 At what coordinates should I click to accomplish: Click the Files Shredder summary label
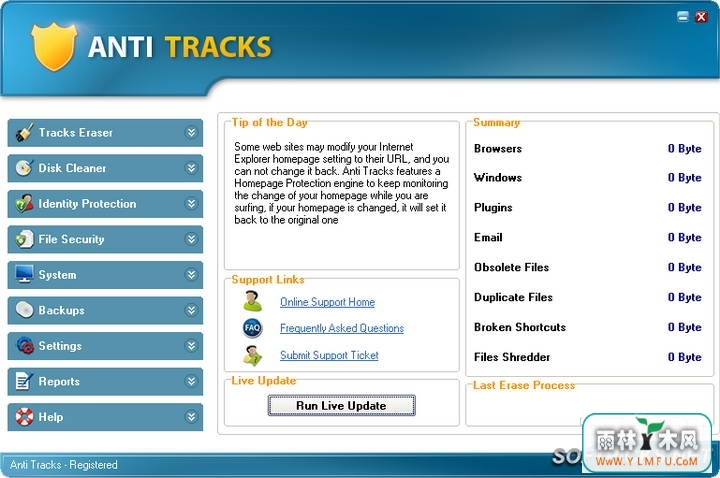512,357
